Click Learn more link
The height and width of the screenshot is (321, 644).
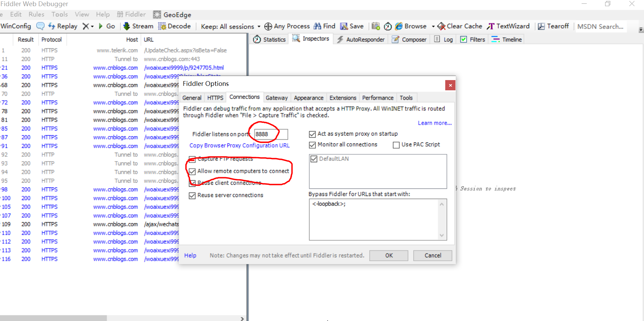435,123
